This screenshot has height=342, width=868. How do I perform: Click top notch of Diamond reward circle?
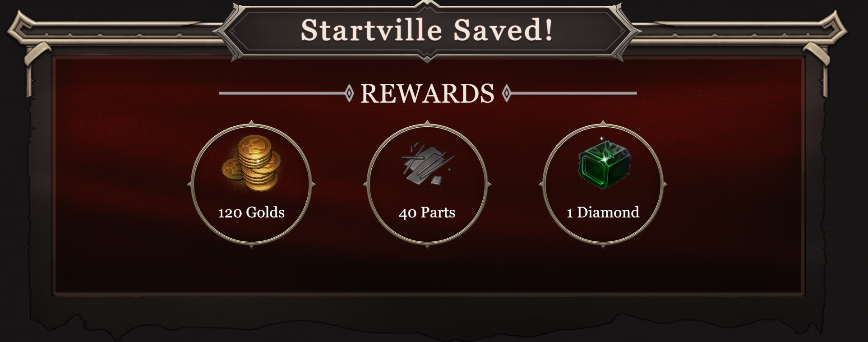point(603,123)
